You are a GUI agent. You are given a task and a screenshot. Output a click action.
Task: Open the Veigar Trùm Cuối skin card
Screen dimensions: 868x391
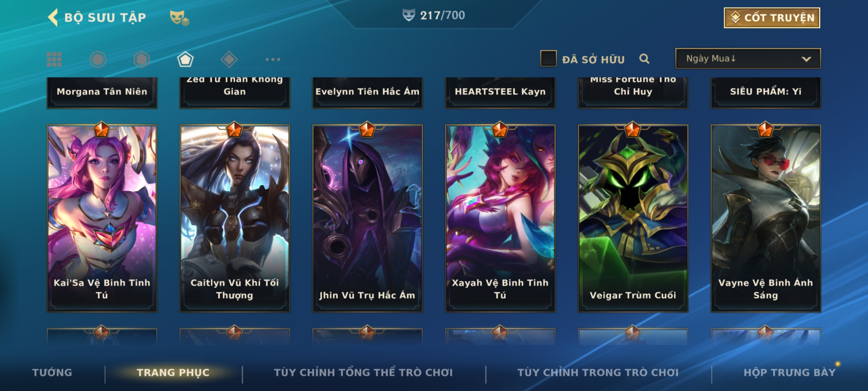[x=633, y=219]
